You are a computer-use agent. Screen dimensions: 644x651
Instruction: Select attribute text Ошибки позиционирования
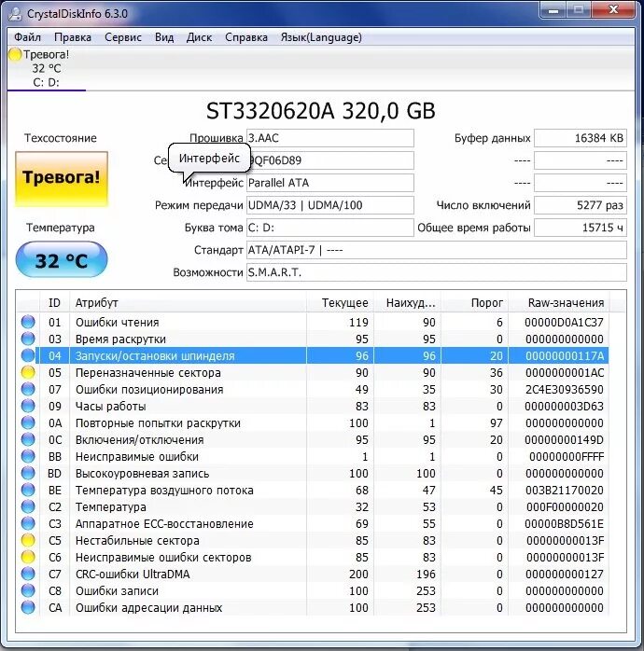(149, 390)
